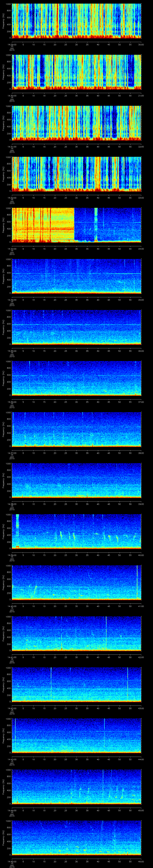Select the spectrogram panel starting at 14:31:00
Viewport: 153px width, 868px height.
point(77,123)
